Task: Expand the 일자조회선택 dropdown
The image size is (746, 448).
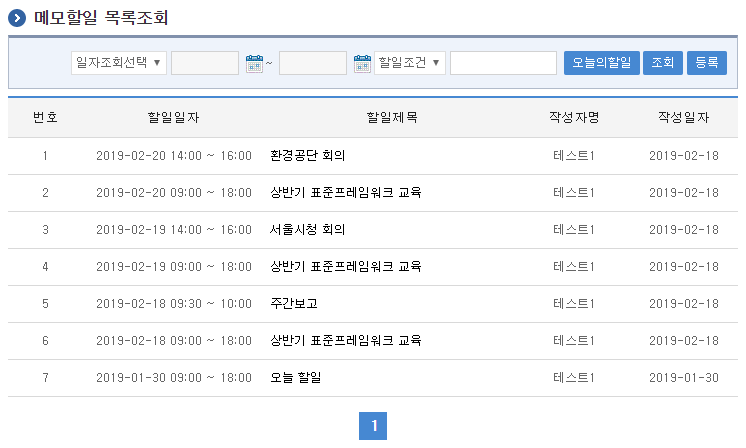Action: click(x=119, y=63)
